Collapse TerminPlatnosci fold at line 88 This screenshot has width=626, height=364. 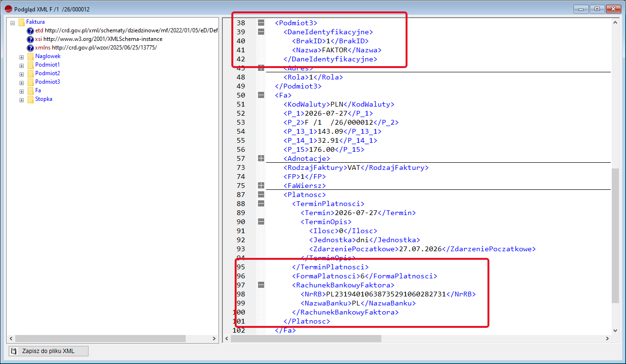[x=261, y=204]
